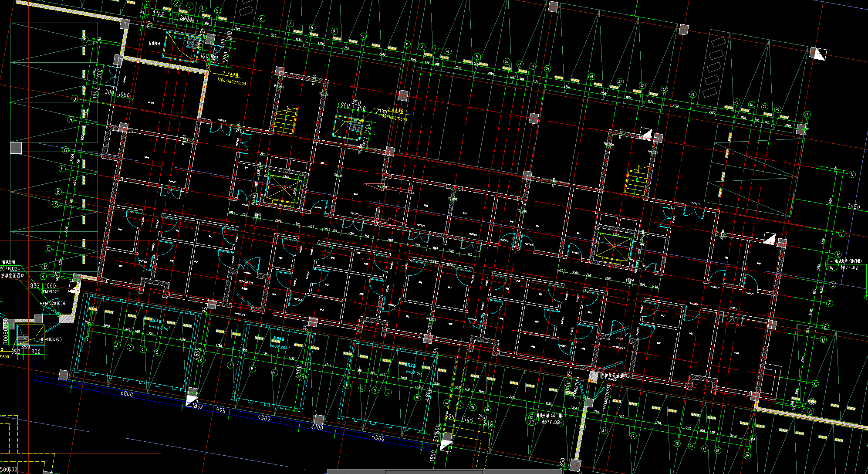Pick the 555 dimension label
This screenshot has width=868, height=474.
[x=450, y=417]
